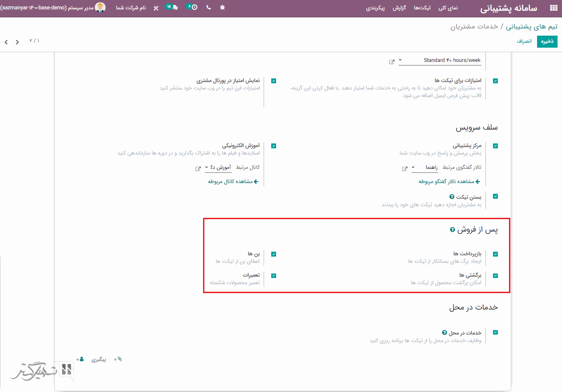This screenshot has width=562, height=392.
Task: Click the bug debug icon in navbar
Action: click(223, 8)
